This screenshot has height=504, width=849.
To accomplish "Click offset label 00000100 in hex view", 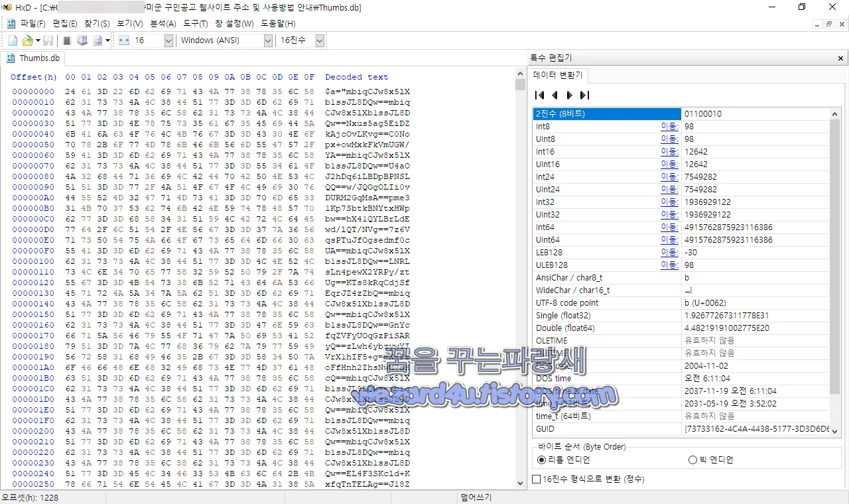I will (x=33, y=261).
